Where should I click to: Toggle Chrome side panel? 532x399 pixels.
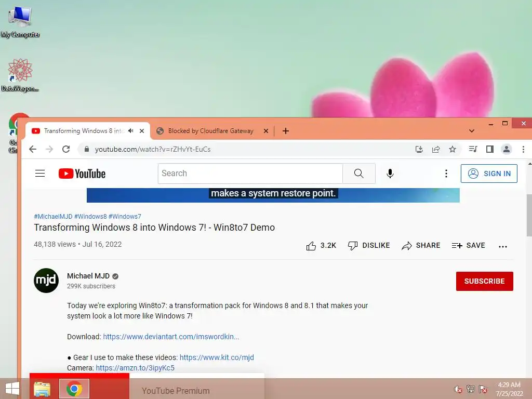[x=489, y=149]
